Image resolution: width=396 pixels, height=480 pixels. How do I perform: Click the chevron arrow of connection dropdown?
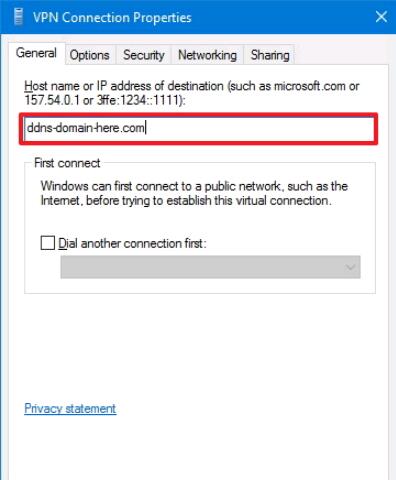(x=350, y=267)
